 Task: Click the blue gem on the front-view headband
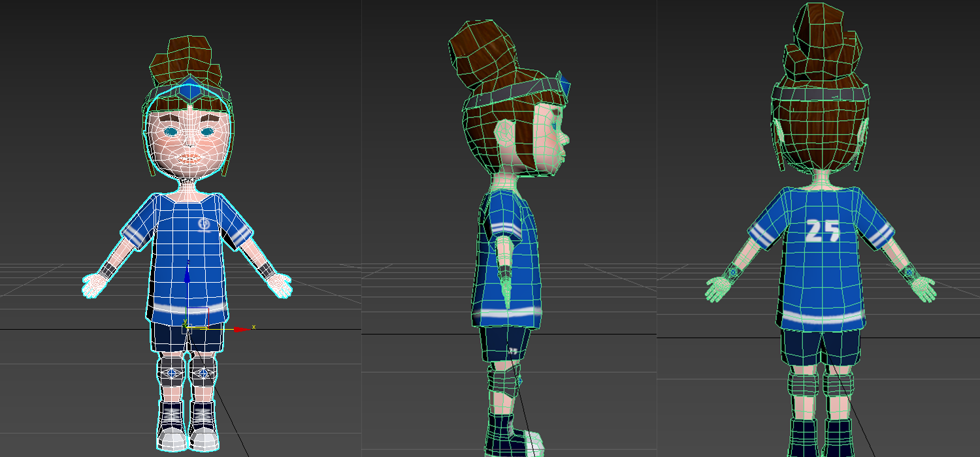189,90
